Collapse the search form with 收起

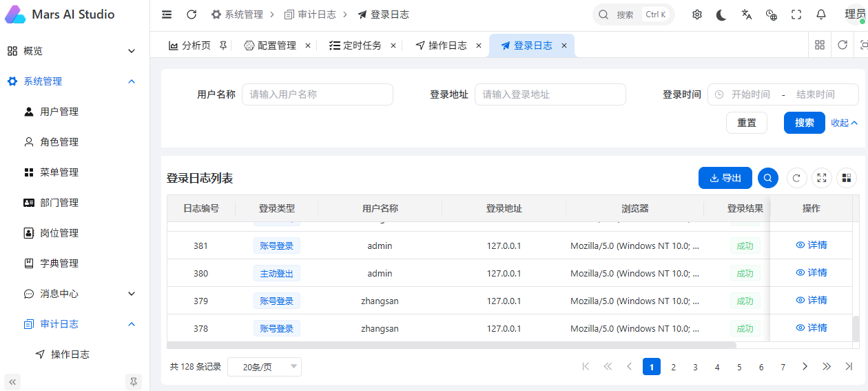pyautogui.click(x=845, y=123)
